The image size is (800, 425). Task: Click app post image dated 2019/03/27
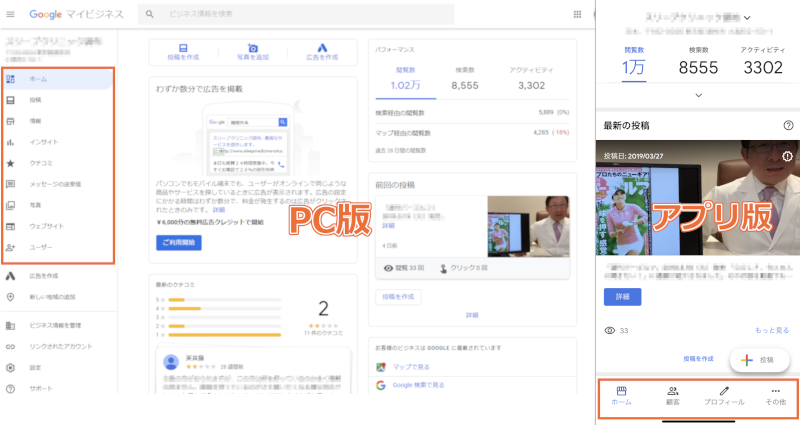point(698,198)
